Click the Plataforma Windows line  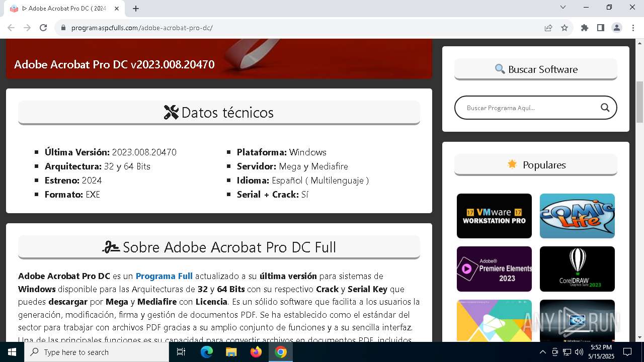tap(282, 152)
